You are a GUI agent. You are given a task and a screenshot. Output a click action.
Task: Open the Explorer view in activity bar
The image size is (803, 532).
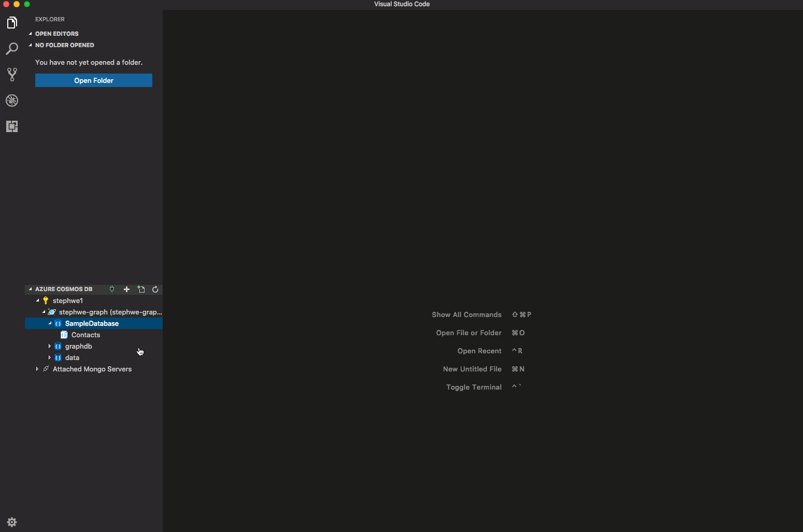[x=12, y=23]
